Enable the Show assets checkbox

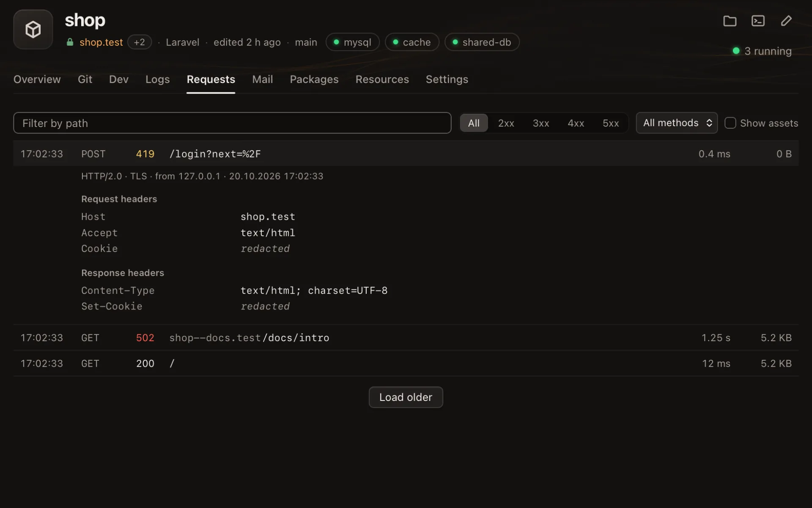tap(730, 123)
